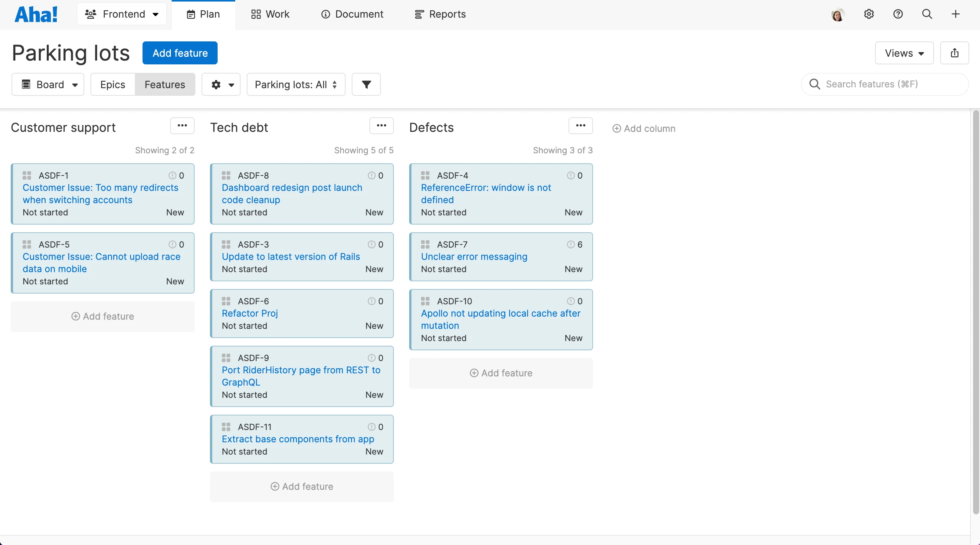Screen dimensions: 980x545
Task: Open 'Update to latest version of Rails' link
Action: pos(291,257)
